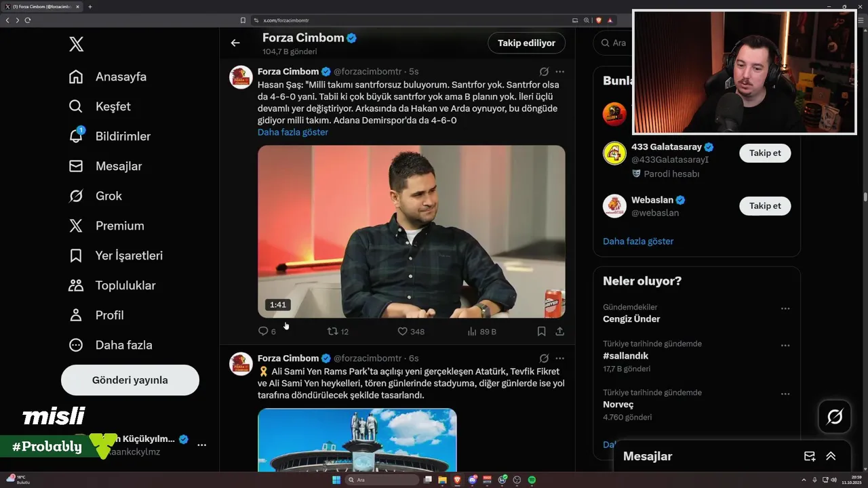Screen dimensions: 868x488
Task: Click Forza Cimbom avatar on first post
Action: (x=241, y=77)
